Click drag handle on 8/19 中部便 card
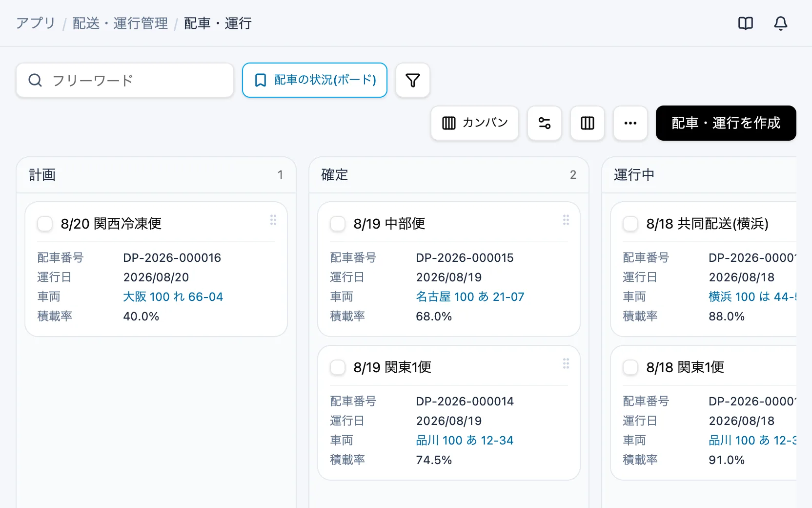 566,220
